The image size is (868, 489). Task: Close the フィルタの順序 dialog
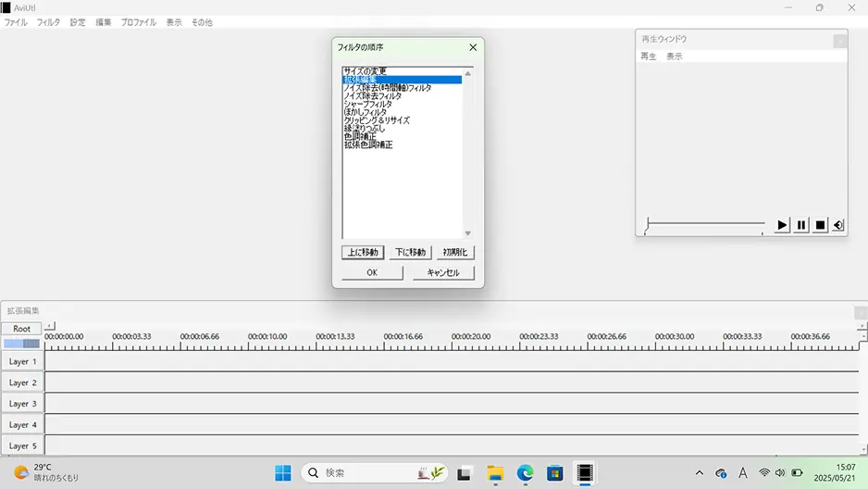(x=473, y=47)
